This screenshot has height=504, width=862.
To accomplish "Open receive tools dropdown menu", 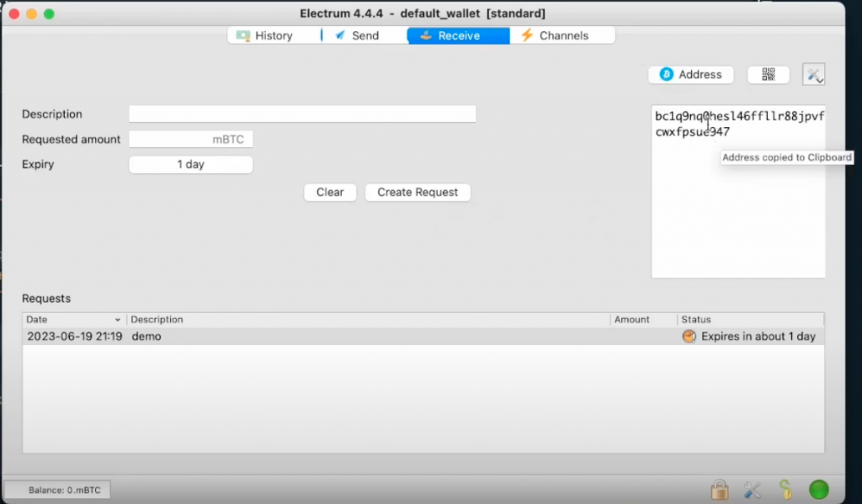I will (x=814, y=75).
